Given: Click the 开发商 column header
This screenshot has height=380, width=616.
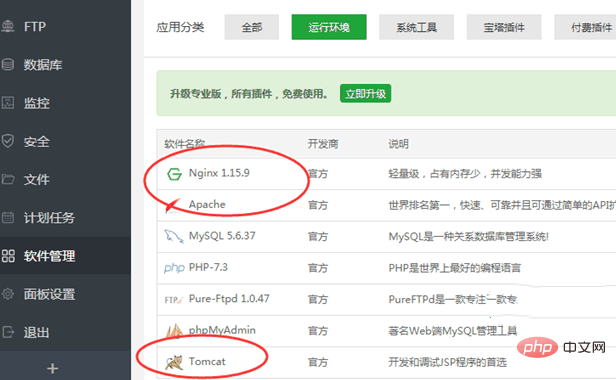Looking at the screenshot, I should coord(323,144).
